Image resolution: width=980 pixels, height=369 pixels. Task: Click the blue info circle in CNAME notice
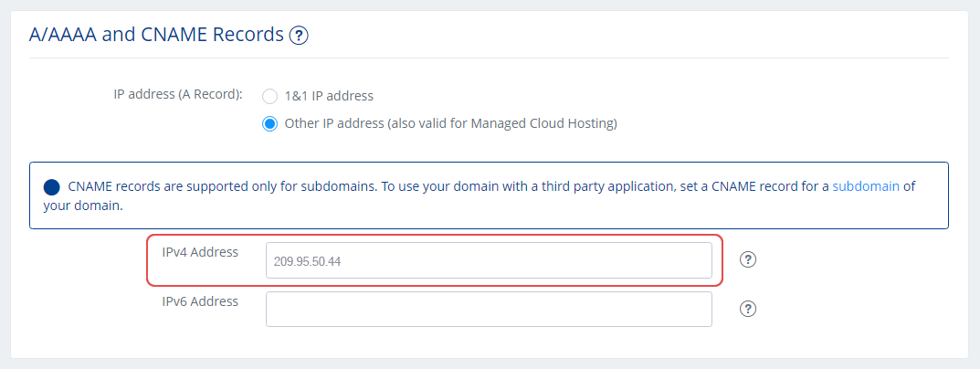[x=52, y=186]
